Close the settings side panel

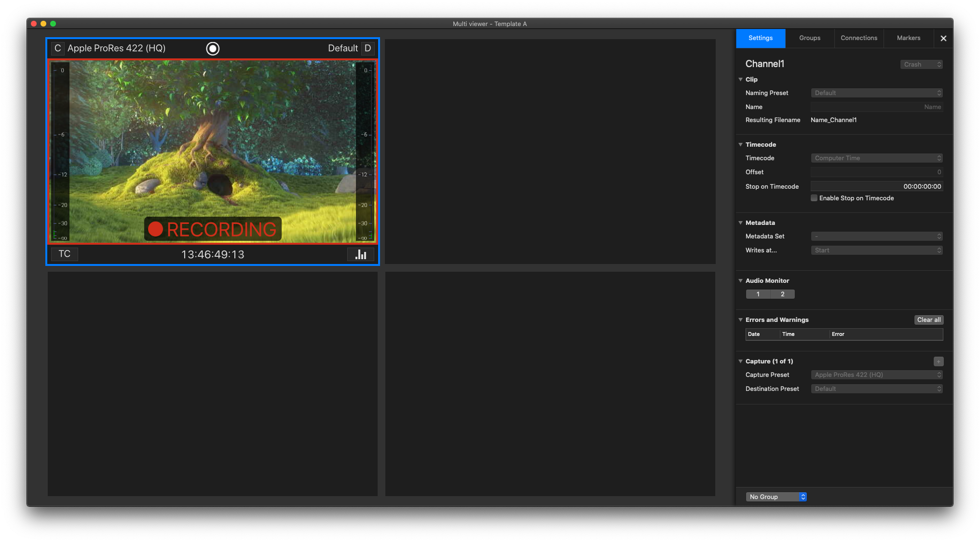point(943,38)
